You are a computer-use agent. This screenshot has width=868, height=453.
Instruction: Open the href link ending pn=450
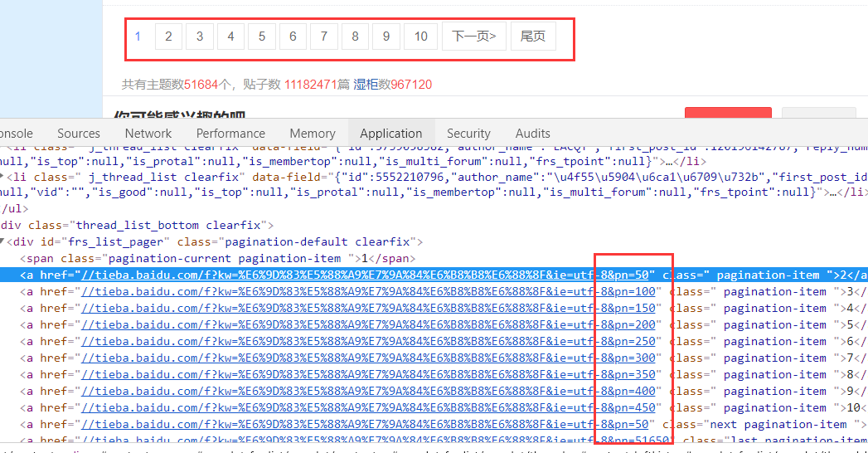(x=368, y=408)
